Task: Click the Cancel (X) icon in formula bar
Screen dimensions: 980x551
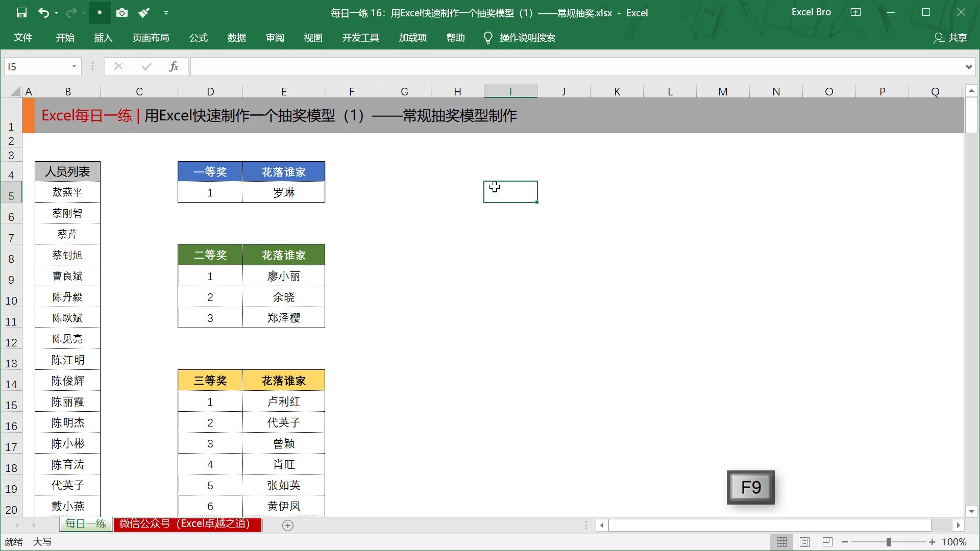Action: 118,66
